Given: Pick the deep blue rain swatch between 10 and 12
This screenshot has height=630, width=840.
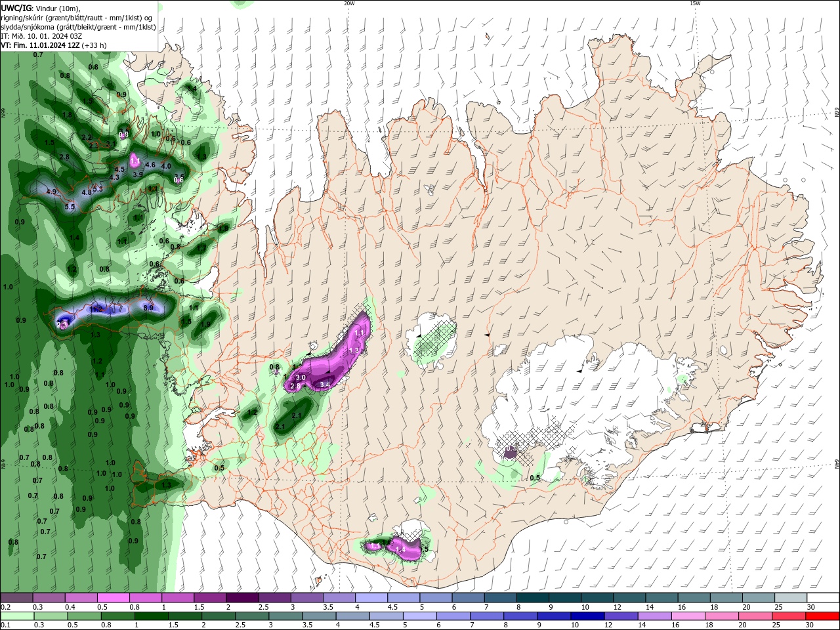Looking at the screenshot, I should (587, 616).
